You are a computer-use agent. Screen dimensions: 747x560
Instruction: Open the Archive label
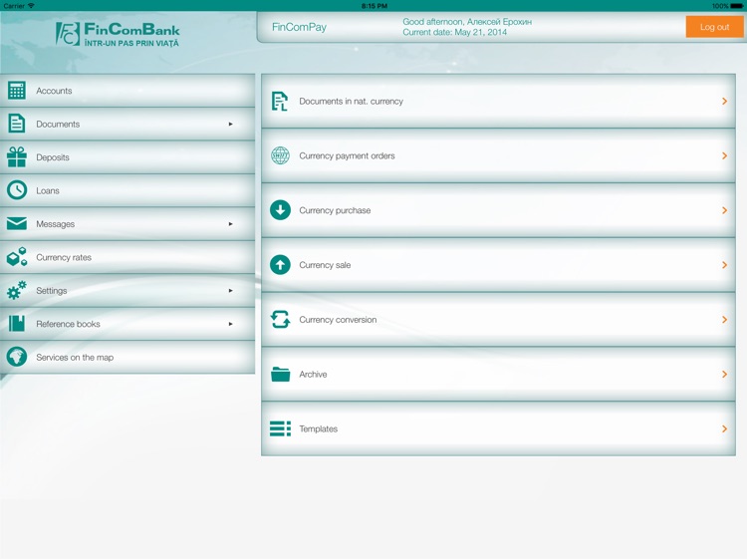(313, 374)
